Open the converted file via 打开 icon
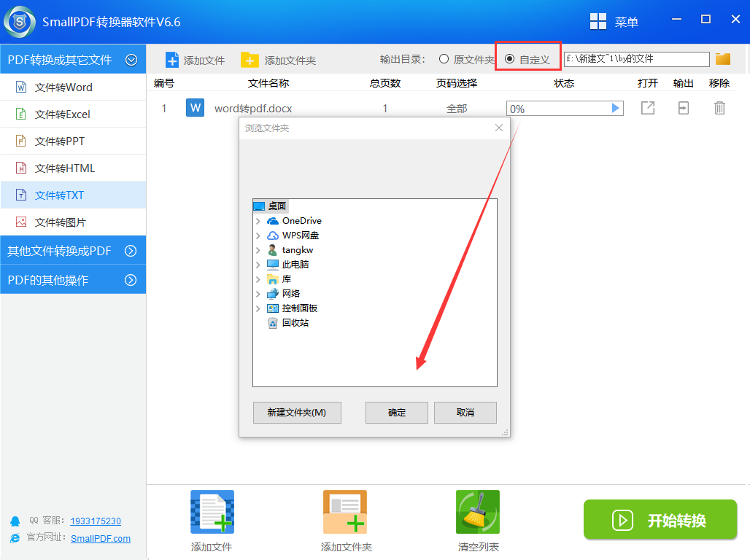 (x=648, y=108)
